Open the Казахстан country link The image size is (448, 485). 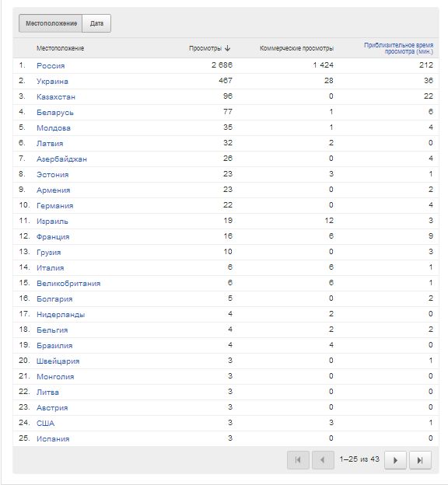56,97
